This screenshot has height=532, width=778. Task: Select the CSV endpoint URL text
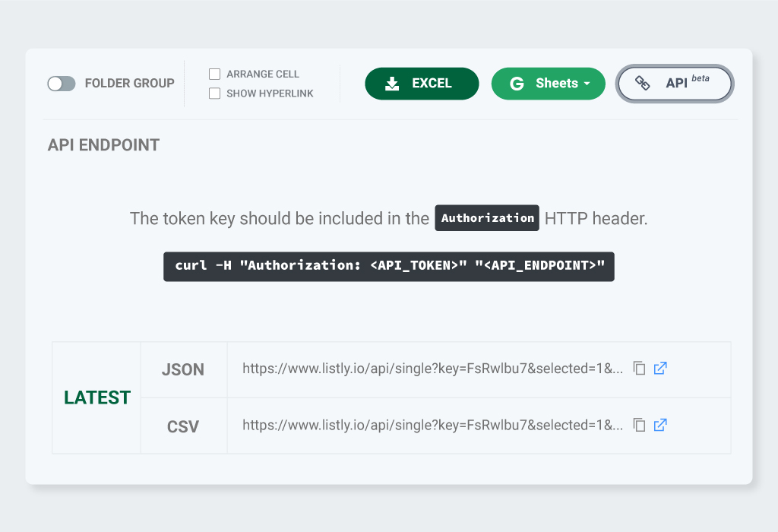(432, 425)
